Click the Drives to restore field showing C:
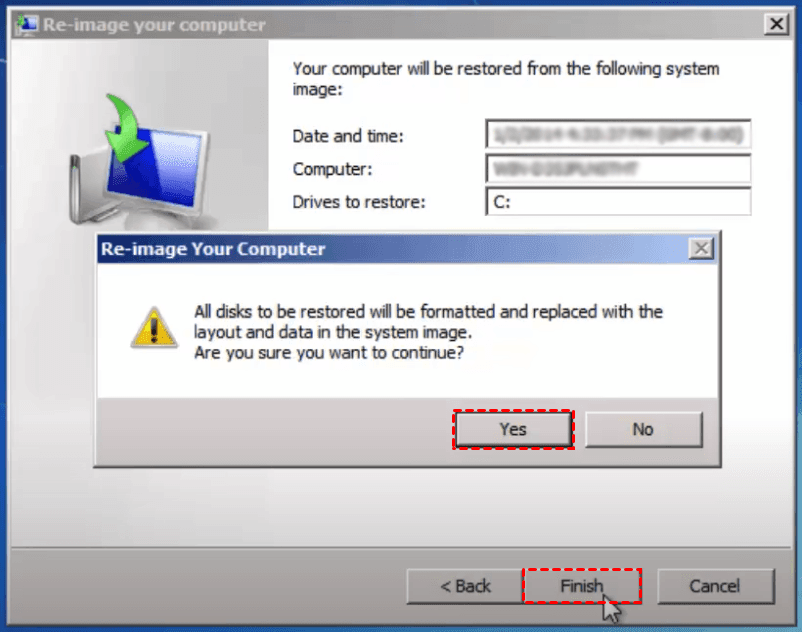Viewport: 802px width, 632px height. (618, 202)
